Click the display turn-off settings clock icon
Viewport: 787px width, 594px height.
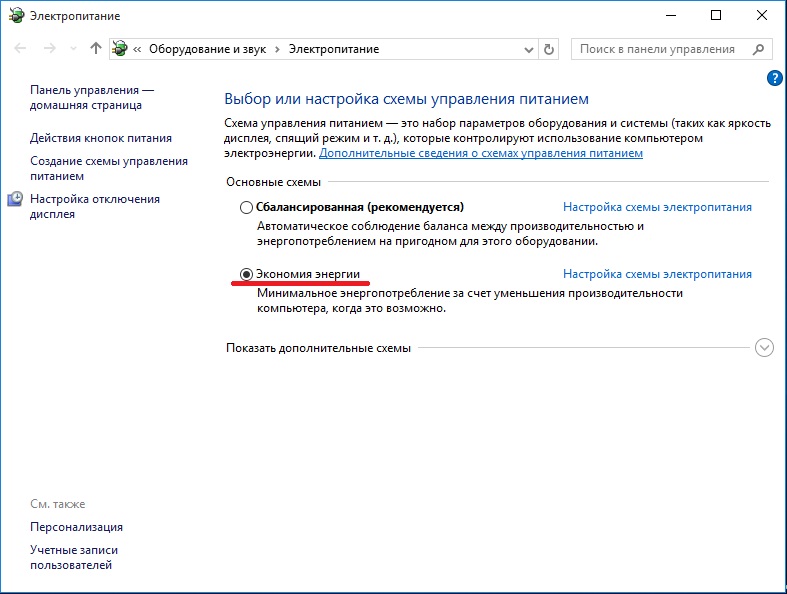(15, 199)
